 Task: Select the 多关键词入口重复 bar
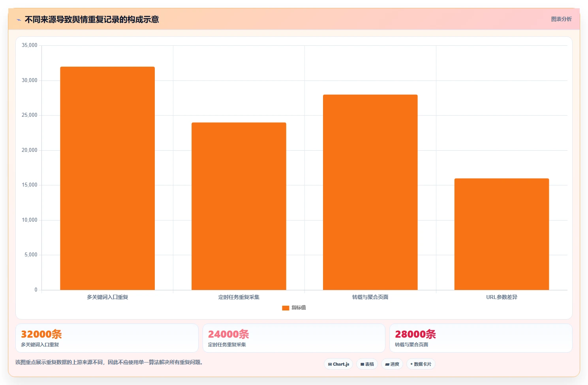pos(107,178)
